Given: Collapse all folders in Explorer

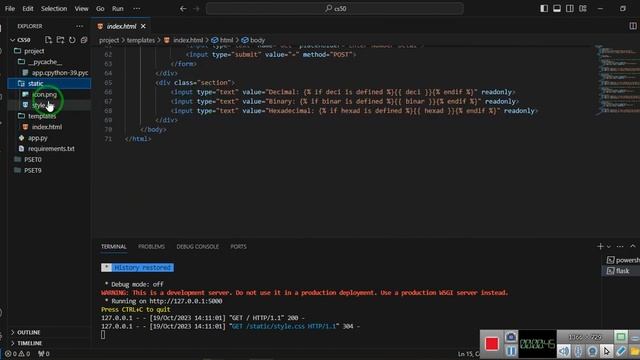Looking at the screenshot, I should click(84, 40).
